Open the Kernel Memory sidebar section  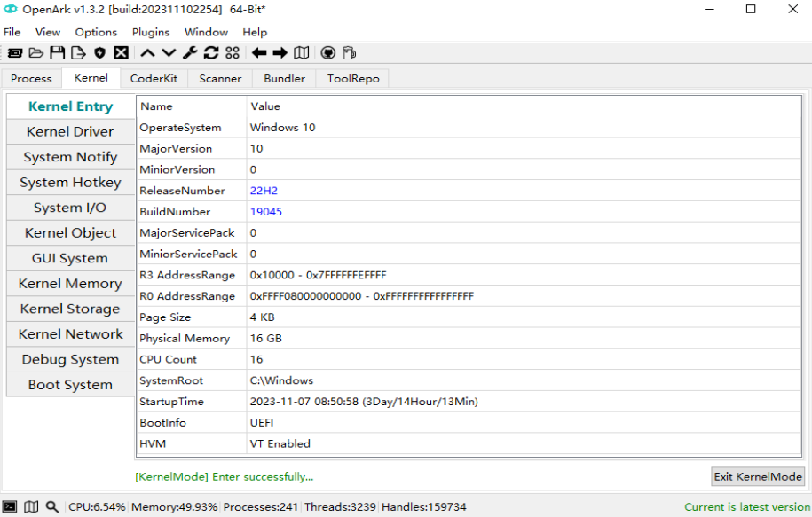point(70,284)
